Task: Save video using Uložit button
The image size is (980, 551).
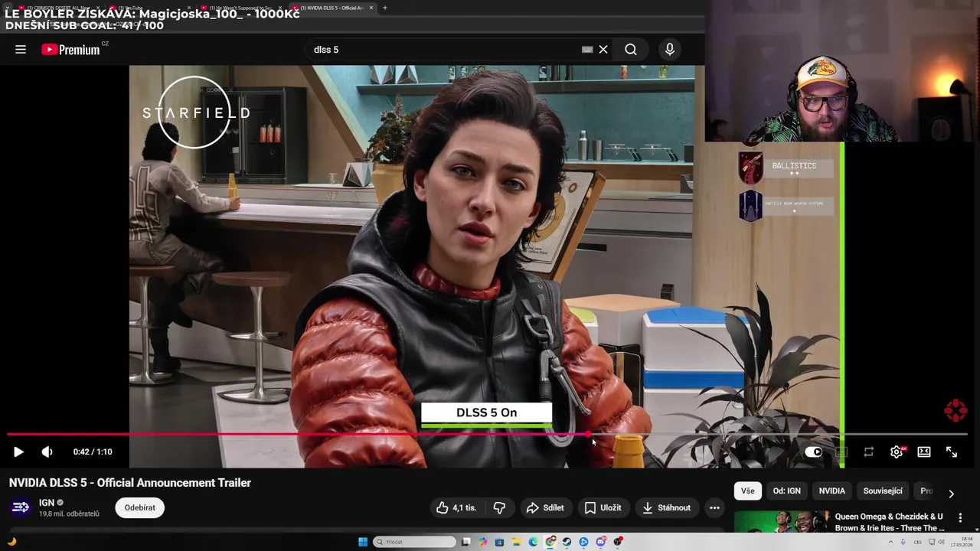Action: 603,507
